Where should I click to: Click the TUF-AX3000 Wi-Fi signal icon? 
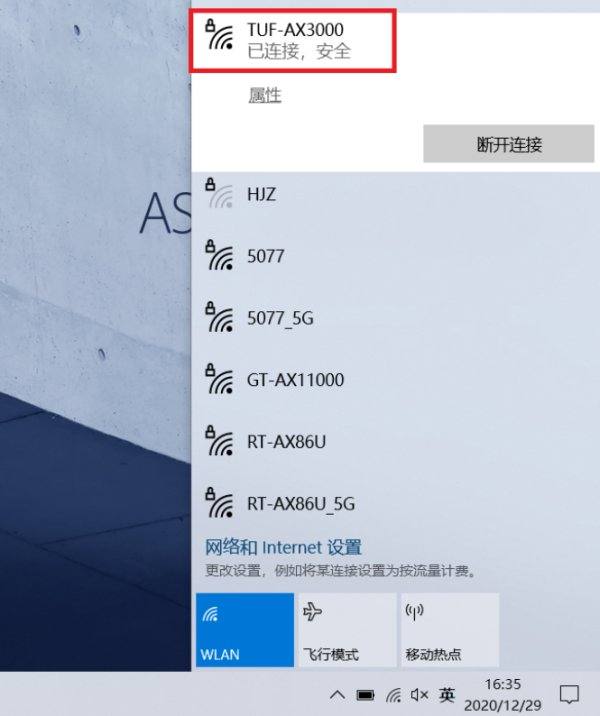[x=219, y=34]
